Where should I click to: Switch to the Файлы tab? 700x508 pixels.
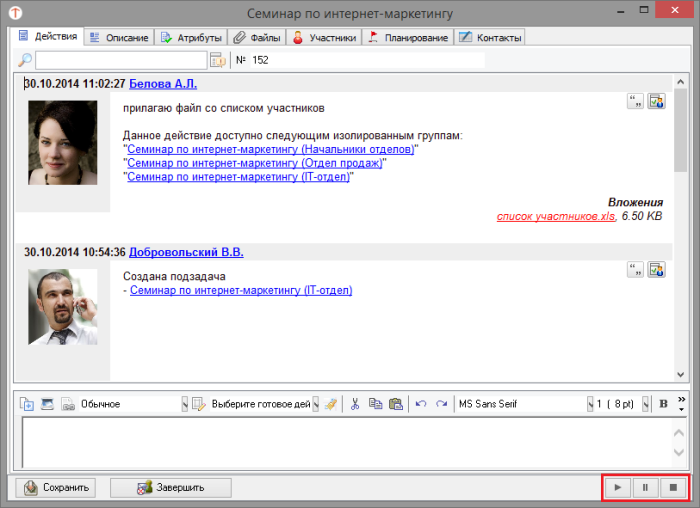[x=257, y=38]
